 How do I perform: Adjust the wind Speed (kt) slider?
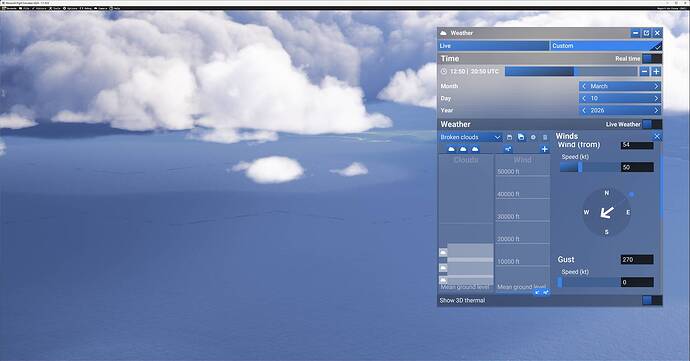[589, 167]
